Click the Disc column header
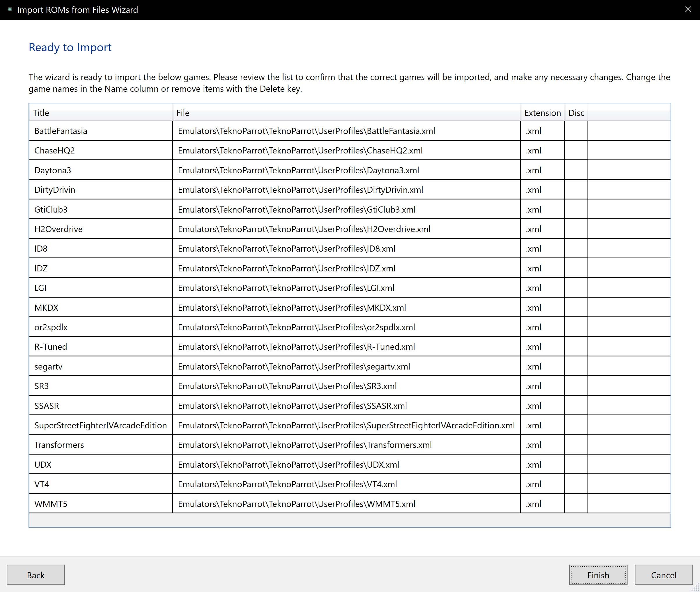 point(576,113)
